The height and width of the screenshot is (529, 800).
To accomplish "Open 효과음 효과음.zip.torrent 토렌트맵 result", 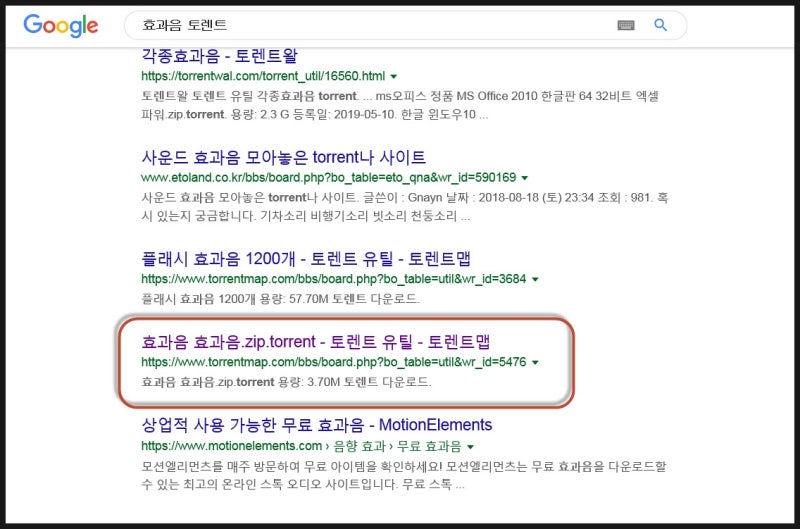I will click(315, 342).
